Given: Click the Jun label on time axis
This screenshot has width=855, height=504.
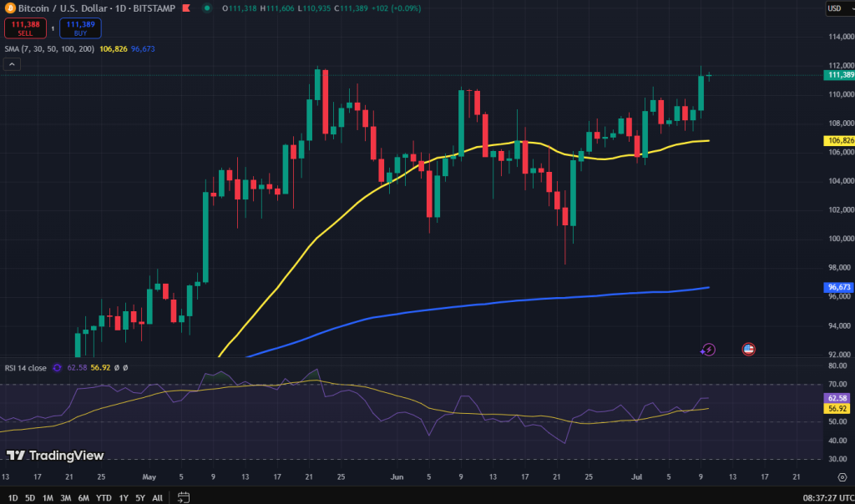Looking at the screenshot, I should pos(397,477).
